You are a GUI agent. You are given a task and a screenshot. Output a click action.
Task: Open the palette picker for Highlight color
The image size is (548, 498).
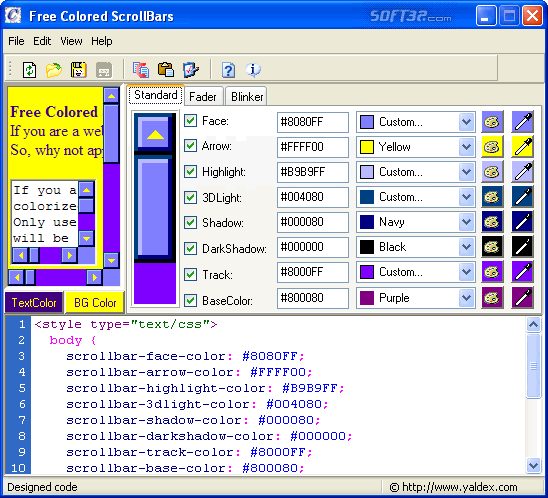(x=492, y=172)
